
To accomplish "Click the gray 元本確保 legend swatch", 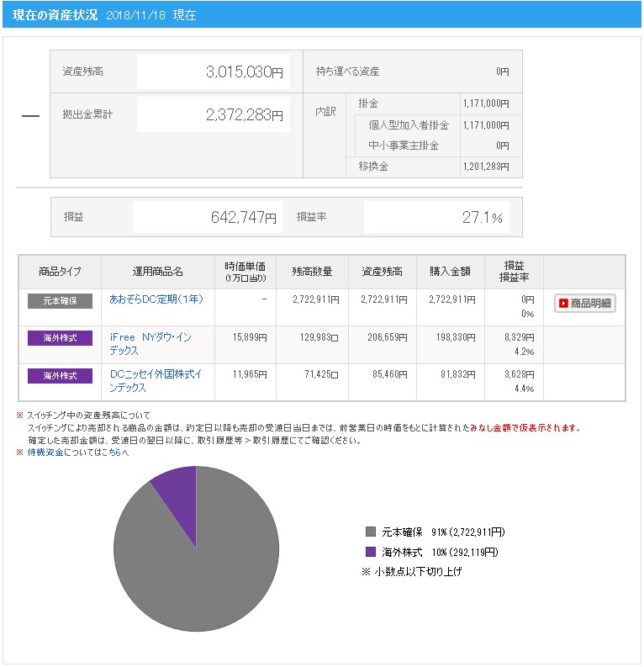I will (371, 532).
